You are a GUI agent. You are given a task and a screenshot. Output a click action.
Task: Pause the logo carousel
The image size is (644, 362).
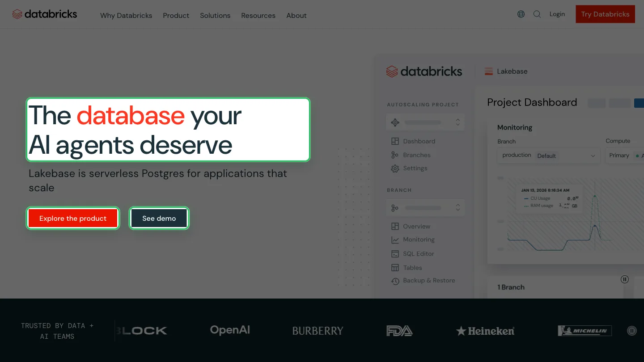click(632, 331)
